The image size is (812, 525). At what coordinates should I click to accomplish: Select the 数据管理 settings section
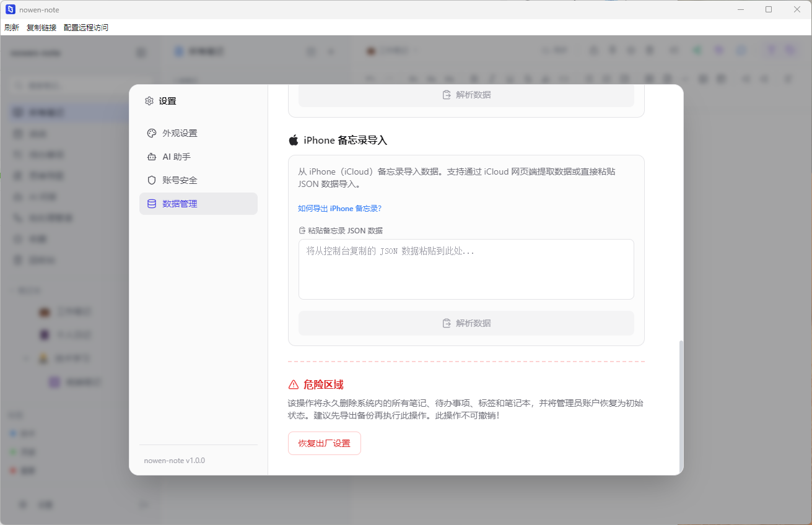click(x=198, y=204)
